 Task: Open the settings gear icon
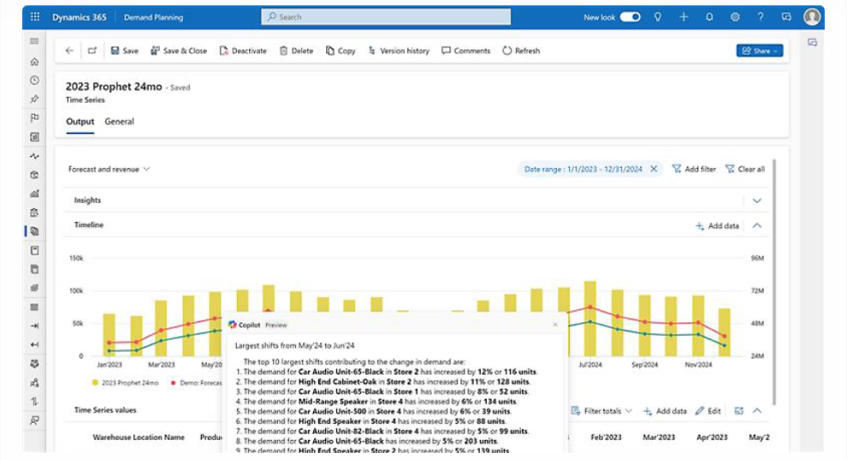735,17
